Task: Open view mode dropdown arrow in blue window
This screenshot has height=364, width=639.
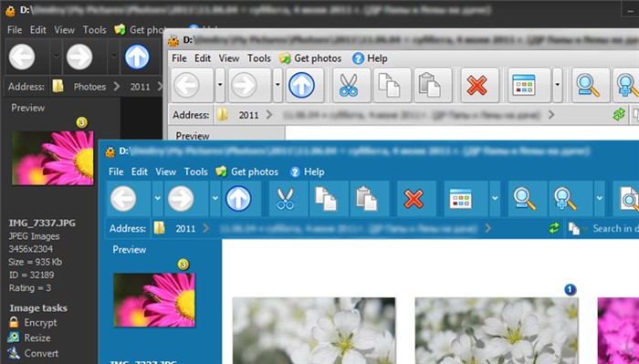Action: click(x=495, y=199)
